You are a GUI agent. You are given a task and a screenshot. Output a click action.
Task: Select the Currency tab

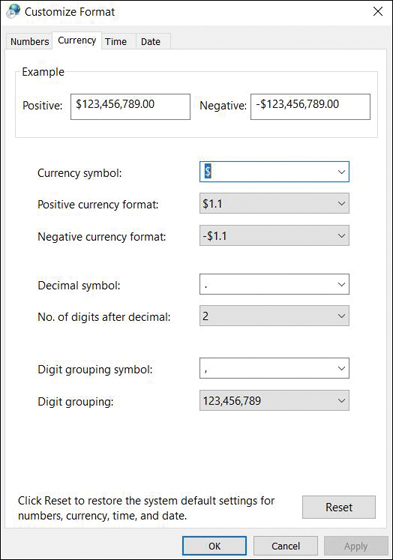pos(77,40)
